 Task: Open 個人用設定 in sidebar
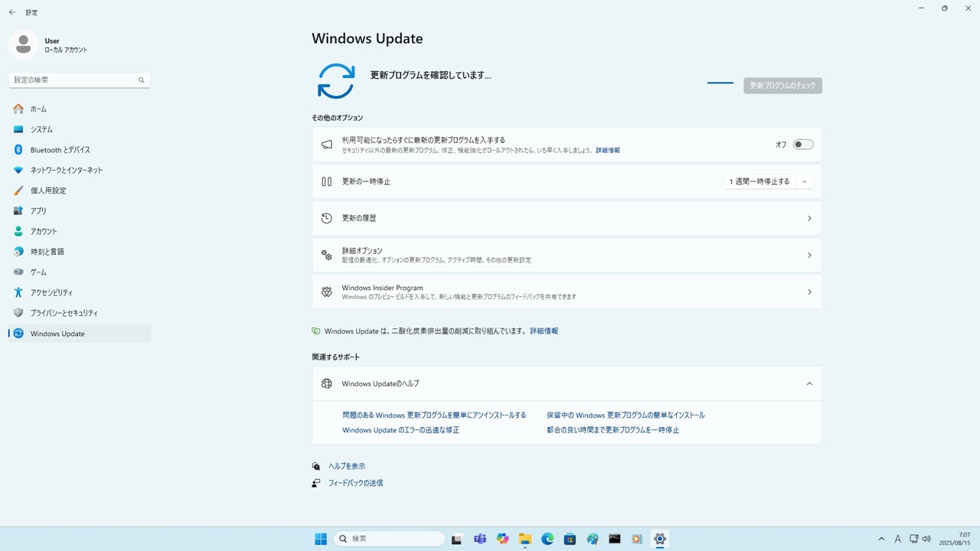(80, 191)
